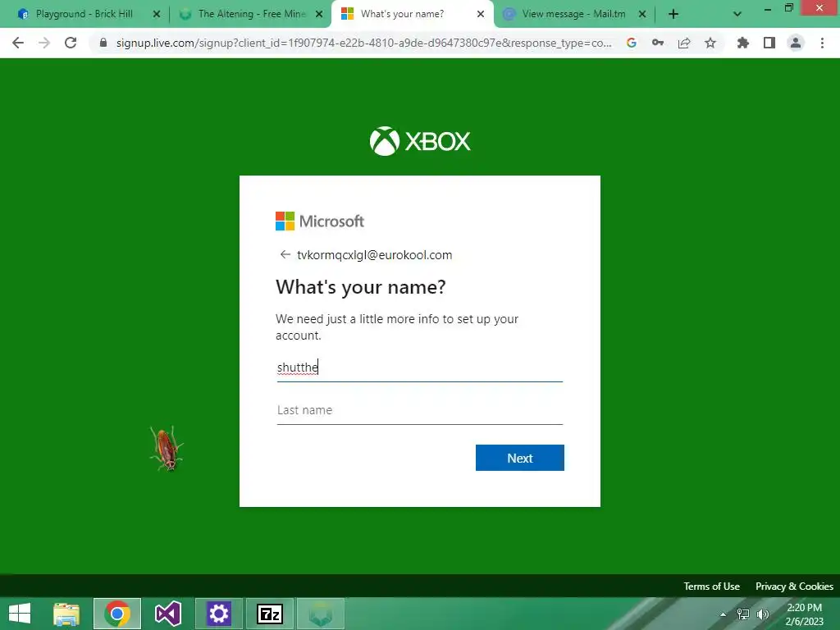Close the What's your name? tab

tap(481, 14)
